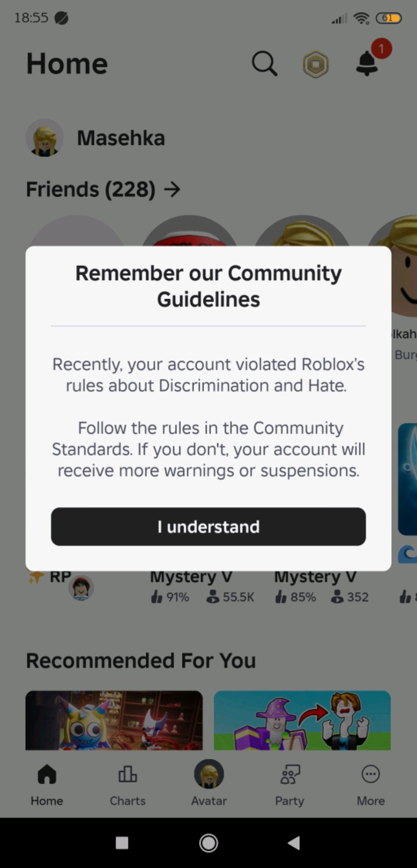The width and height of the screenshot is (417, 868).
Task: Tap the Masehka username text
Action: click(x=121, y=138)
